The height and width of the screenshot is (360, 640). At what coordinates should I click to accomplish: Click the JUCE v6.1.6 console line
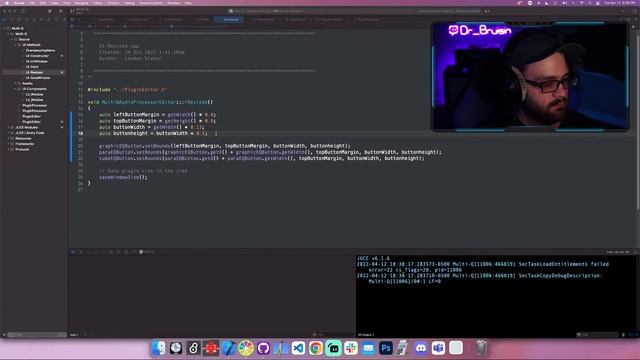pos(373,258)
